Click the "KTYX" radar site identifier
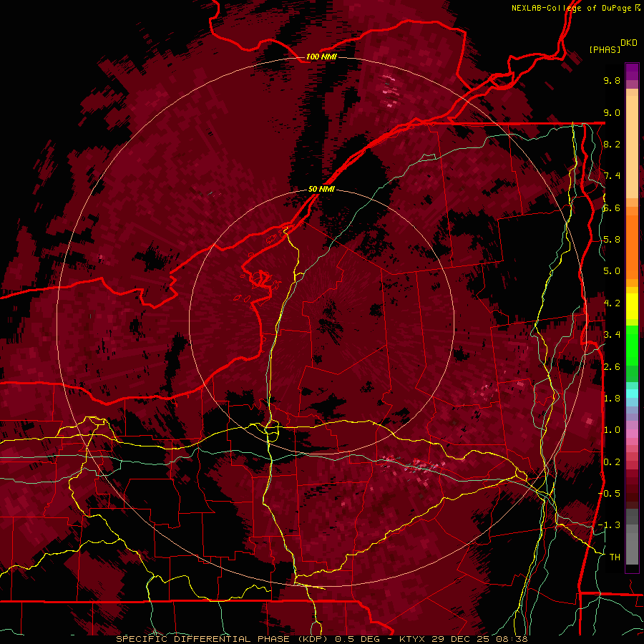The width and height of the screenshot is (644, 644). (413, 639)
